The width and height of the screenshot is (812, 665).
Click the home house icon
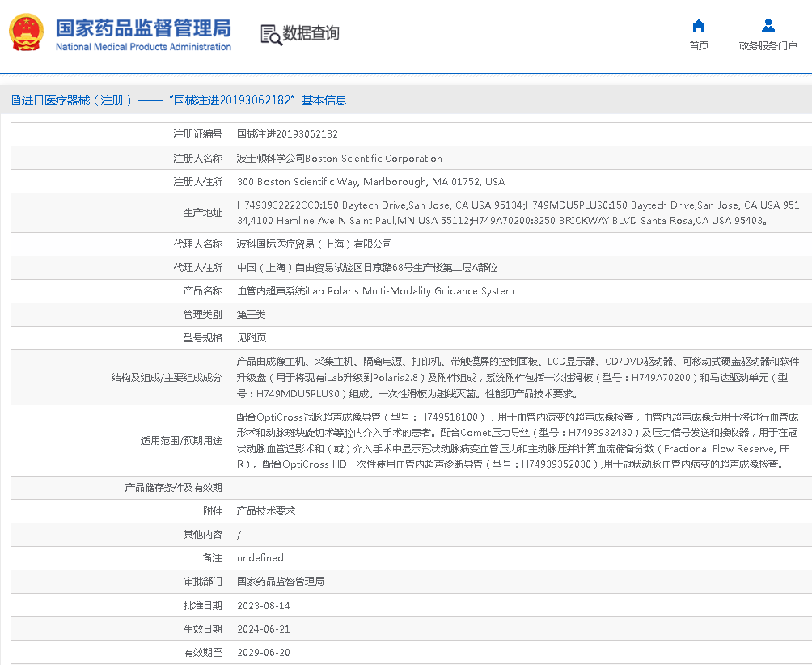[699, 25]
